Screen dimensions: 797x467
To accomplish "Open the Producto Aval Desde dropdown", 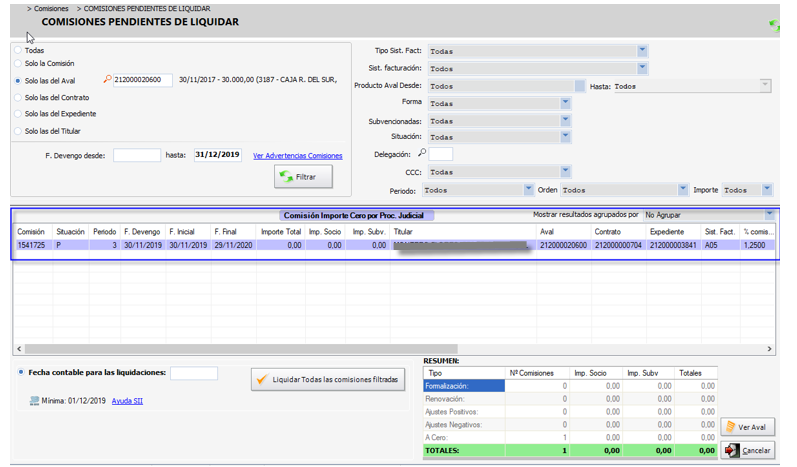I will click(x=579, y=86).
